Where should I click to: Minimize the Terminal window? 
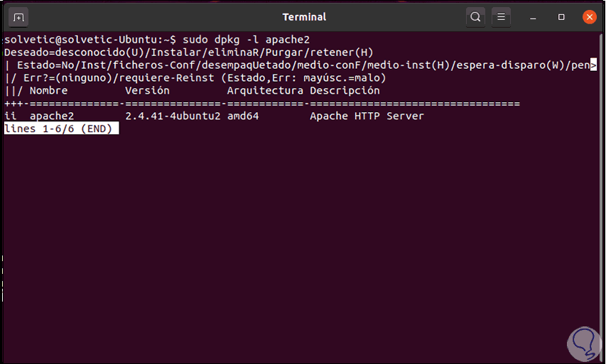535,16
